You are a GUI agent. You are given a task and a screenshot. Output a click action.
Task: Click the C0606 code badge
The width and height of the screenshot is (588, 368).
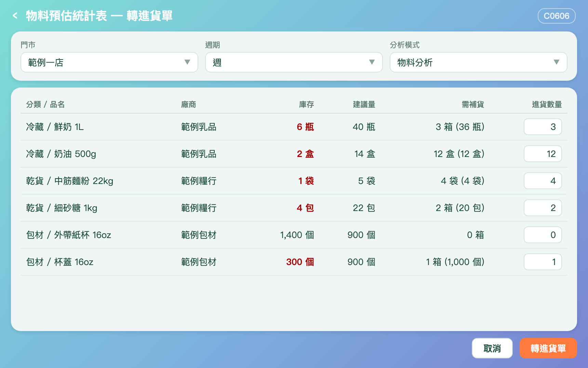[557, 16]
